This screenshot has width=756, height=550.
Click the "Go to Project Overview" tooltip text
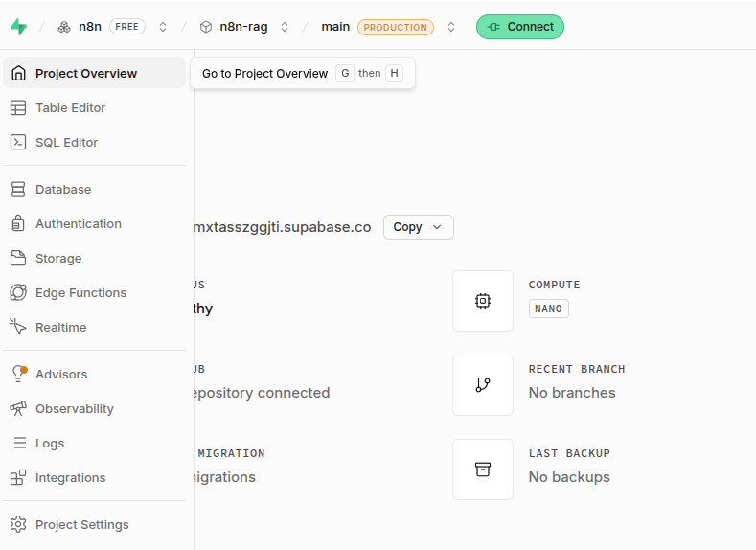[x=264, y=73]
